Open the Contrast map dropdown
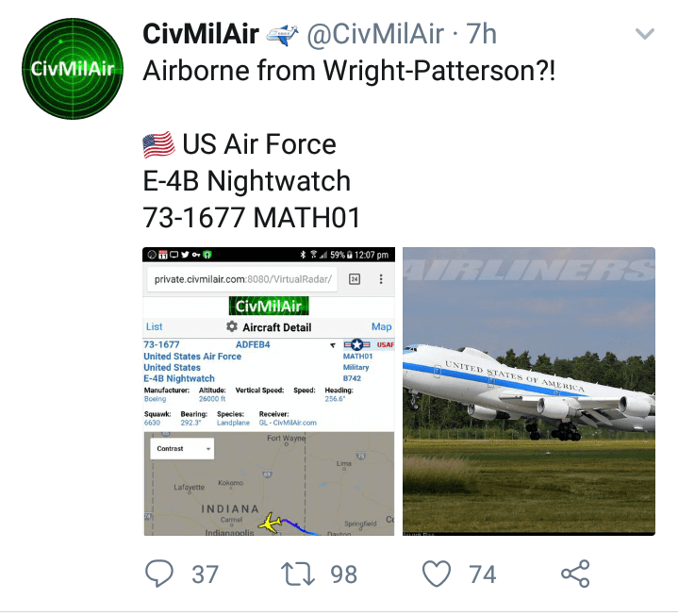The height and width of the screenshot is (616, 678). coord(182,449)
